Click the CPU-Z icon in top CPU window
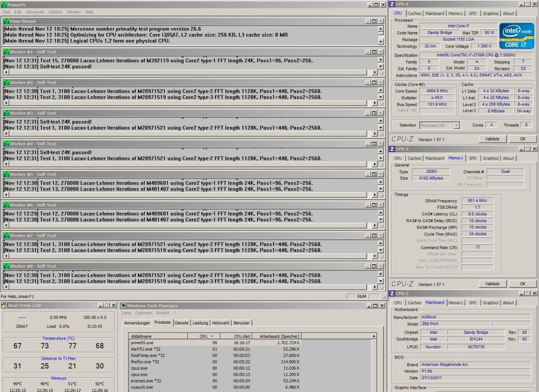This screenshot has width=539, height=392. [x=392, y=4]
